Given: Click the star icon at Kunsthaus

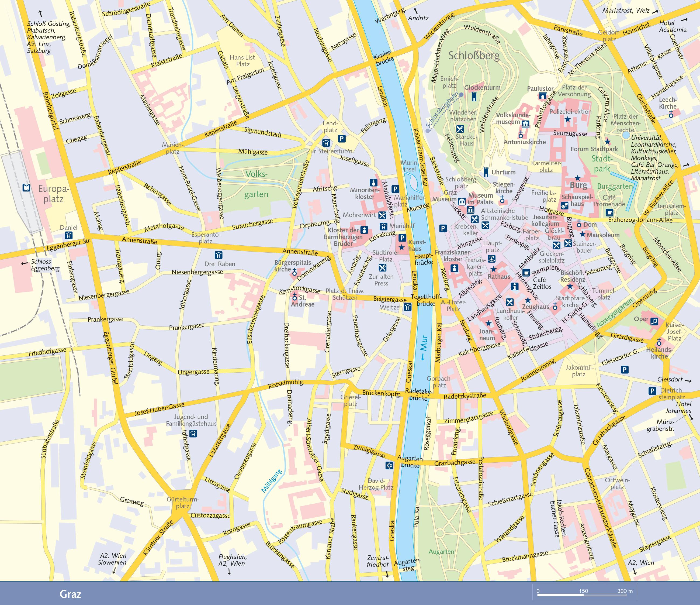Looking at the screenshot, I should [402, 248].
